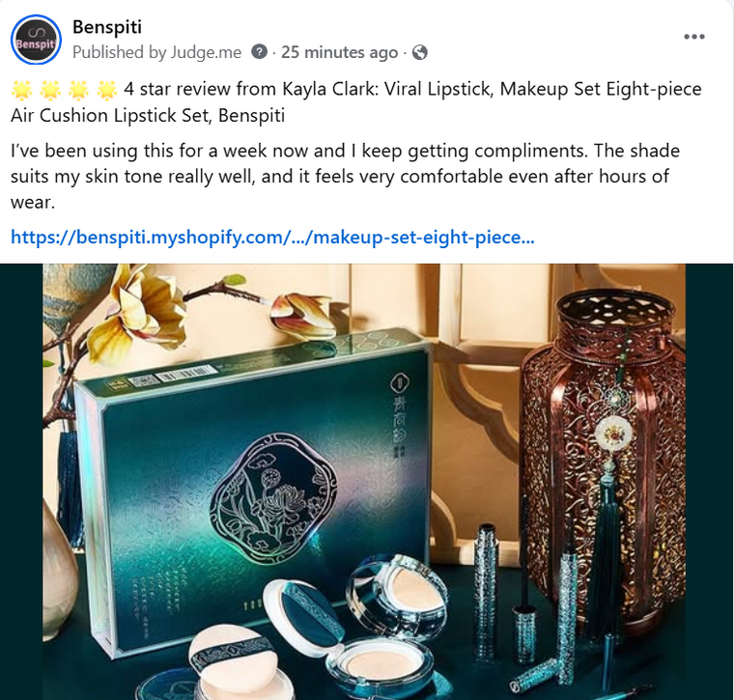This screenshot has width=734, height=700.
Task: Click the fourth star emoji
Action: pos(107,90)
